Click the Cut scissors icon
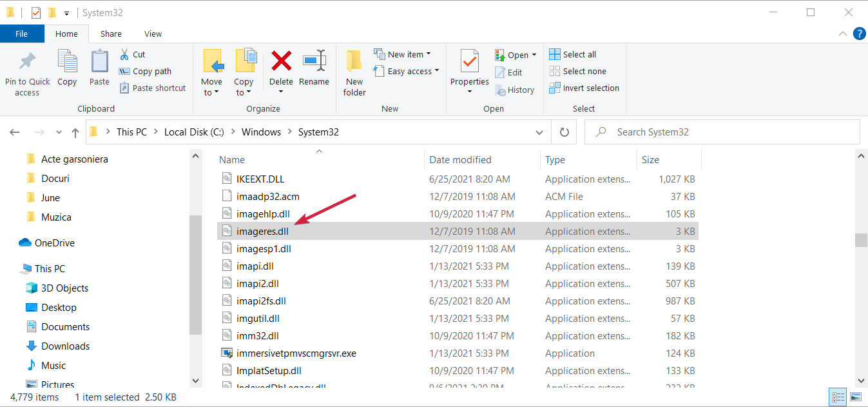 point(124,54)
